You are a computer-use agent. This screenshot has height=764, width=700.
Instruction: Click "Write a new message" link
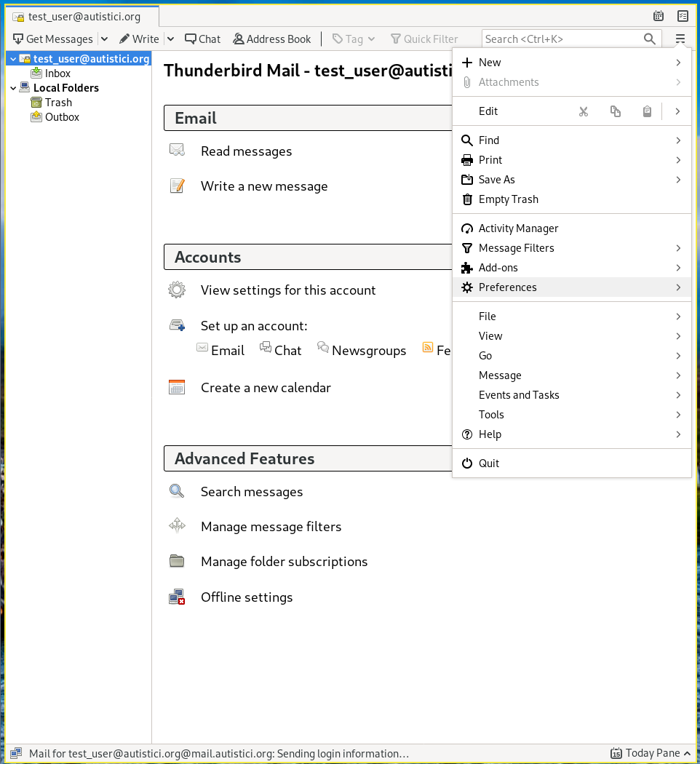(264, 186)
